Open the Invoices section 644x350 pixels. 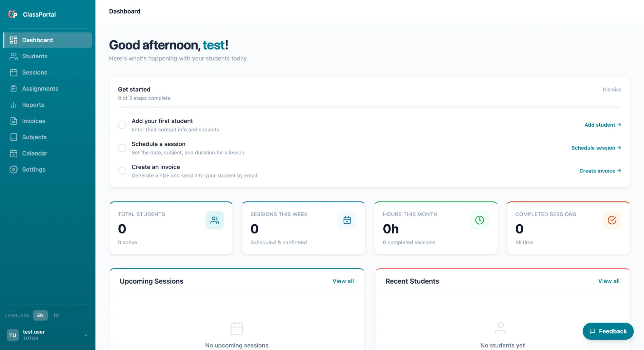pyautogui.click(x=48, y=121)
